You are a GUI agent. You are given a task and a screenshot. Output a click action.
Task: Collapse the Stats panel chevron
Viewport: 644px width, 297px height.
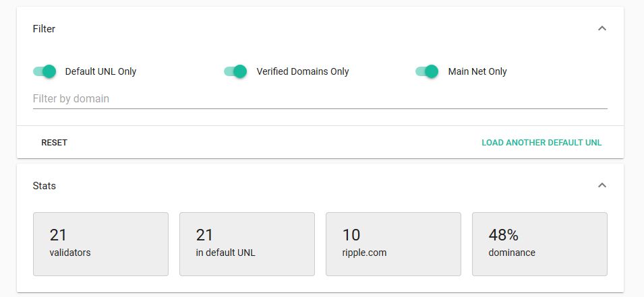[x=602, y=185]
